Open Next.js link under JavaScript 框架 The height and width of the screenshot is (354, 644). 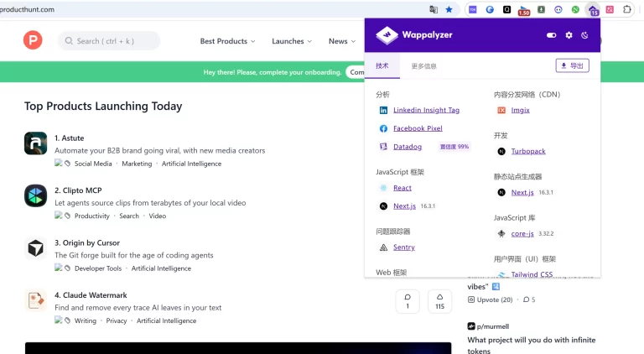click(404, 206)
